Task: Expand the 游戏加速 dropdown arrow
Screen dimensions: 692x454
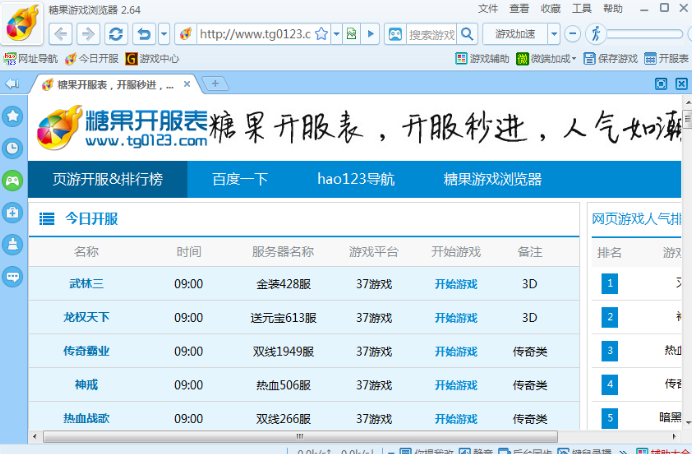Action: [x=554, y=34]
